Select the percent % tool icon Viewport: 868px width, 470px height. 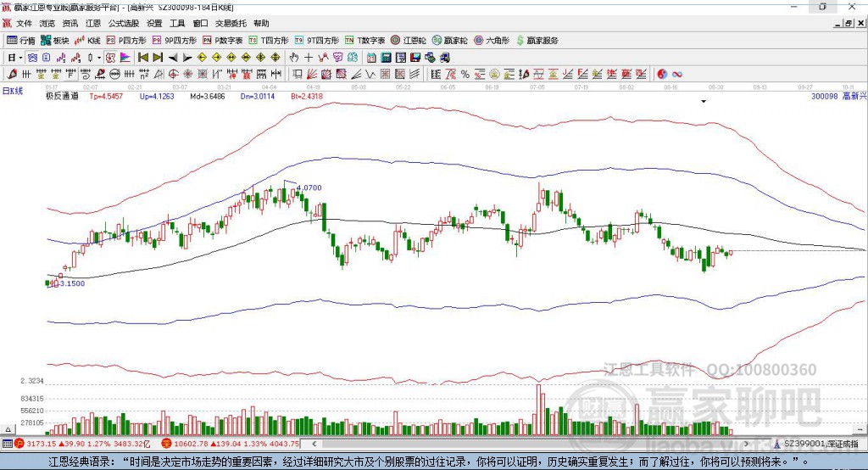(465, 74)
